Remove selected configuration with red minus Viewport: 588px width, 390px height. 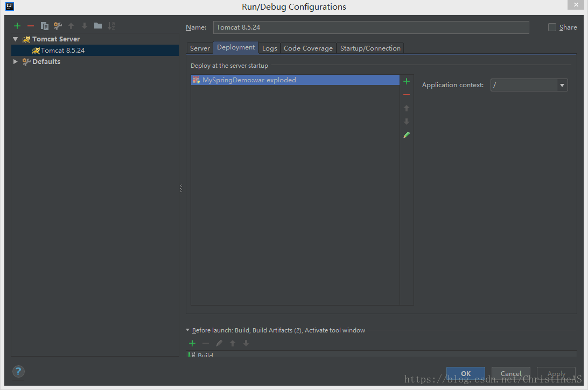point(31,26)
